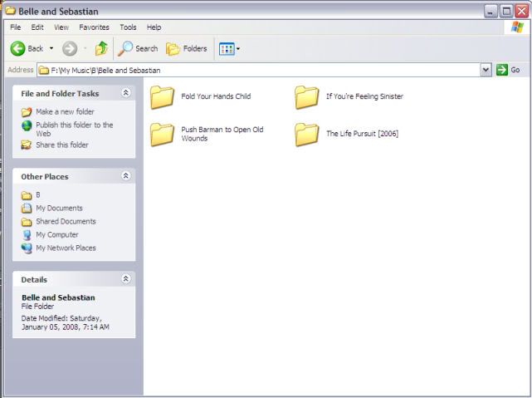Click the green Go button
This screenshot has width=532, height=398.
coord(508,70)
